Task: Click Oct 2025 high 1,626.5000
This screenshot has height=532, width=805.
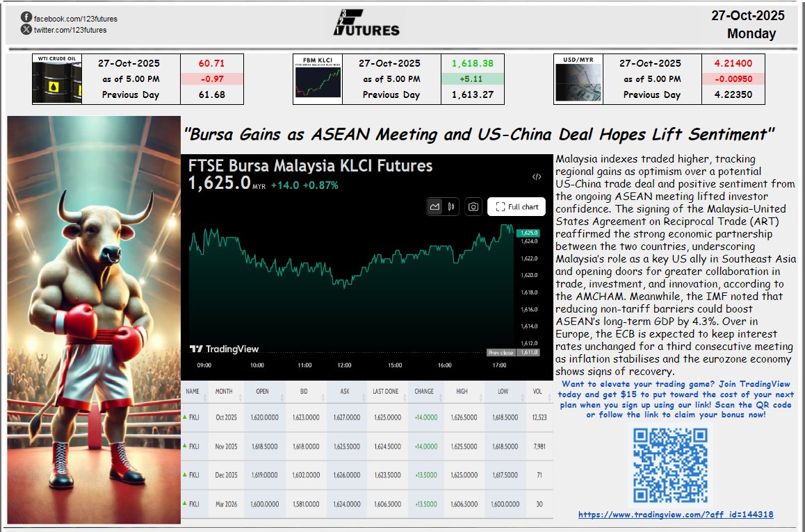Action: [x=464, y=417]
